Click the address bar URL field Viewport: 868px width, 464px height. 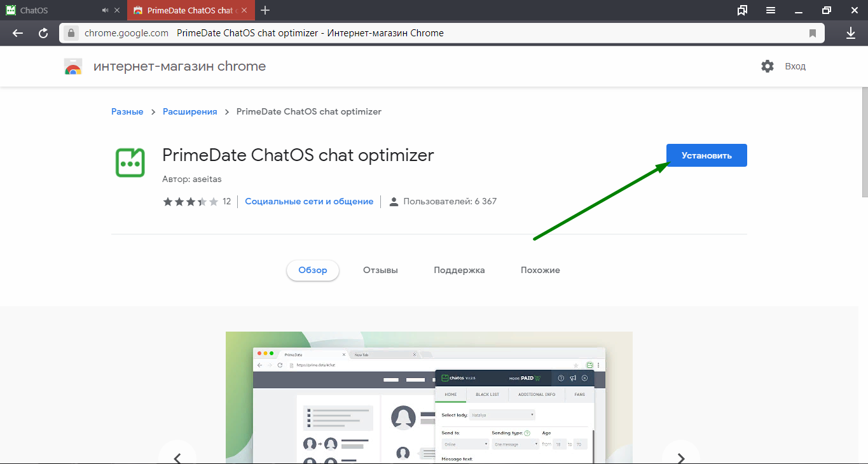click(442, 33)
